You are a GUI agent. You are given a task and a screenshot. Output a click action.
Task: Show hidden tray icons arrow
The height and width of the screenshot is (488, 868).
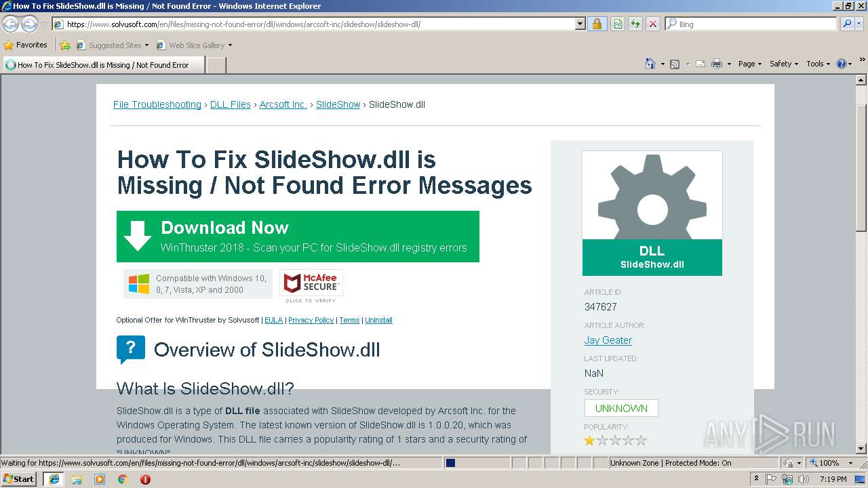[x=757, y=479]
